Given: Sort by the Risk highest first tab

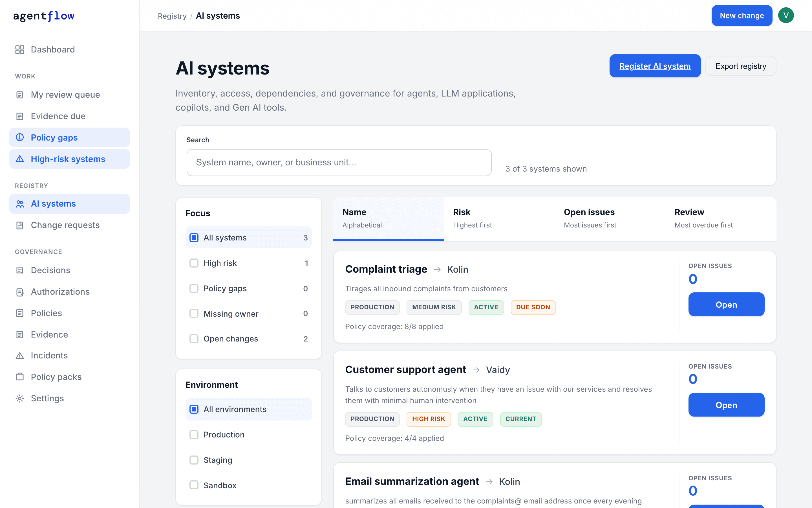Looking at the screenshot, I should point(499,219).
